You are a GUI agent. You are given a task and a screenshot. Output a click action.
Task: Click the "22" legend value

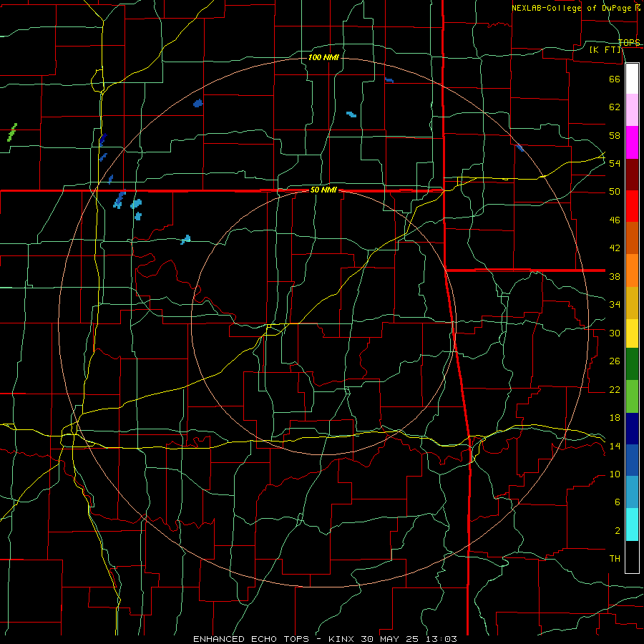[615, 389]
